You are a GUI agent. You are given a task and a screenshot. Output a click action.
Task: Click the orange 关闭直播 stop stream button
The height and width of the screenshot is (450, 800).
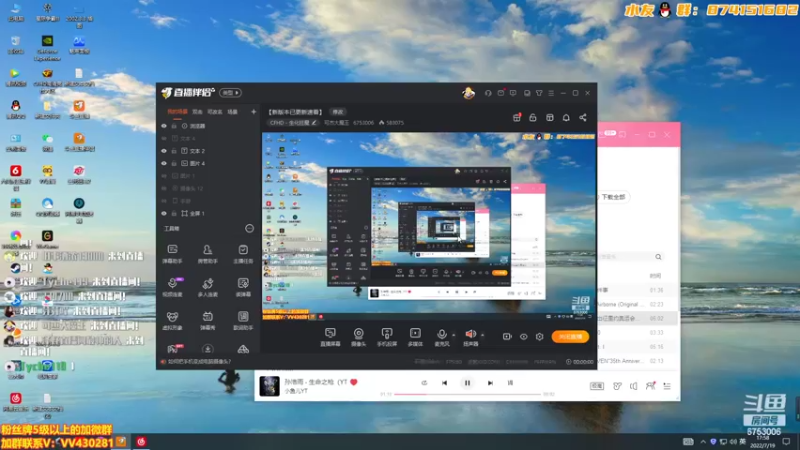570,337
